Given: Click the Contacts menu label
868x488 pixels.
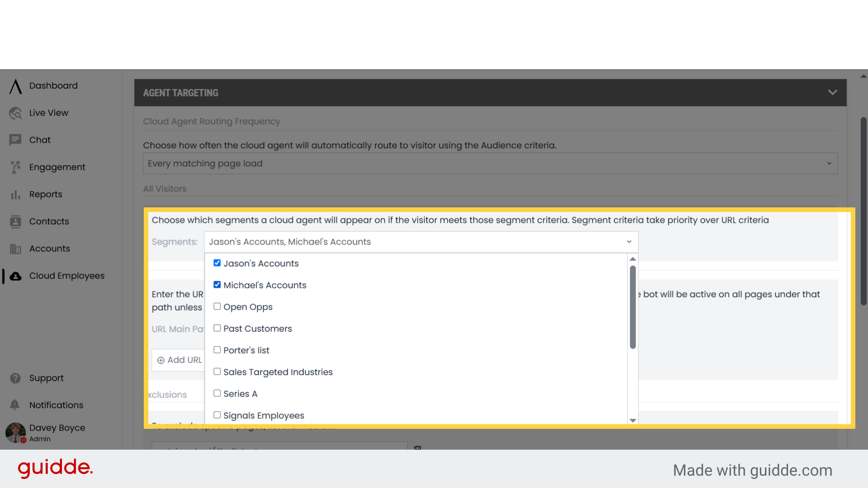Looking at the screenshot, I should (x=49, y=221).
